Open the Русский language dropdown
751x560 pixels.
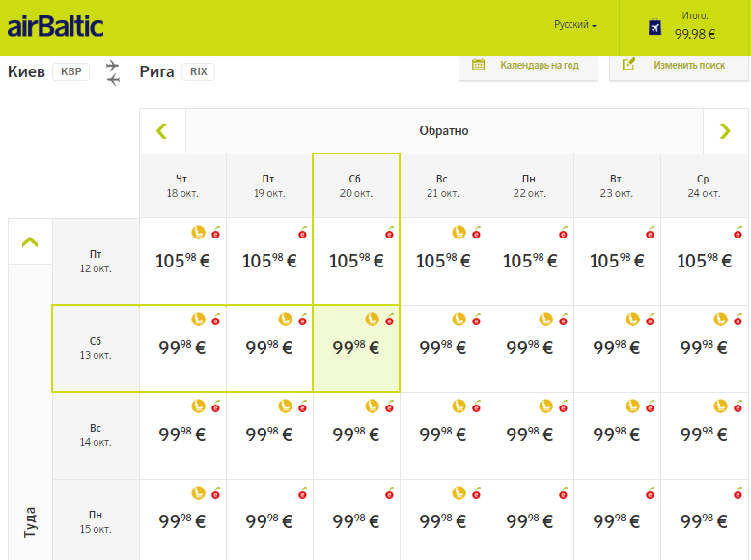(574, 25)
